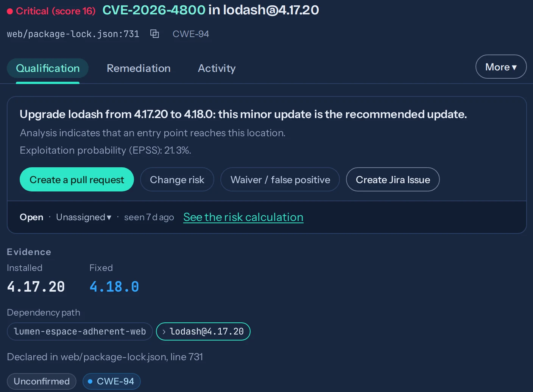Click the CWE-94 tag chip at bottom
Image resolution: width=533 pixels, height=392 pixels.
112,381
